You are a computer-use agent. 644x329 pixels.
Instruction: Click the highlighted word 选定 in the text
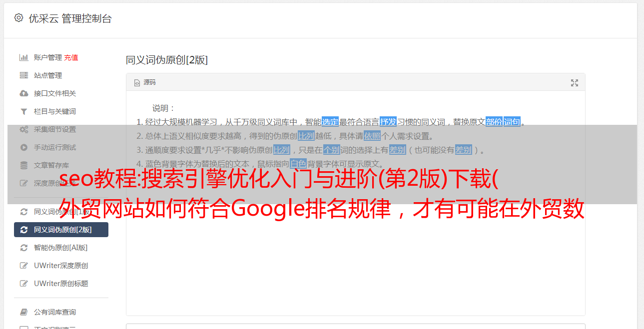(x=330, y=122)
